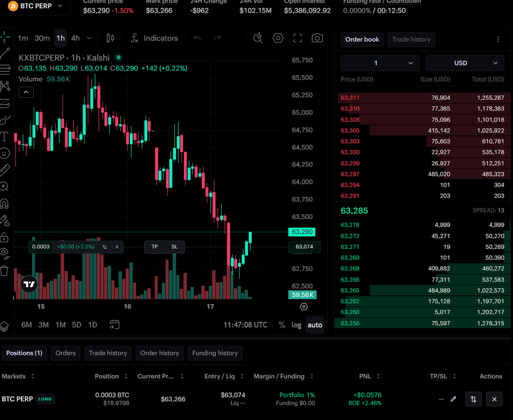Expand the BTC PERP market dropdown
Screen dimensions: 513x420
coord(36,6)
